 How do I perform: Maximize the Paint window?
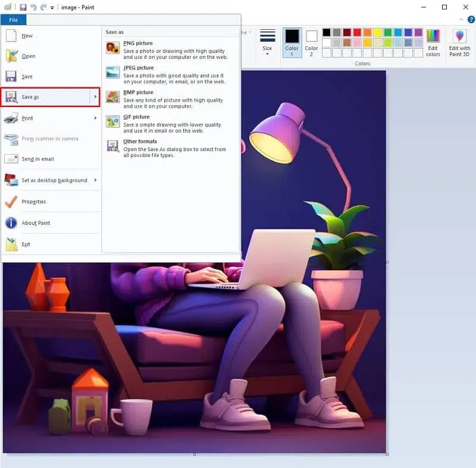(444, 7)
